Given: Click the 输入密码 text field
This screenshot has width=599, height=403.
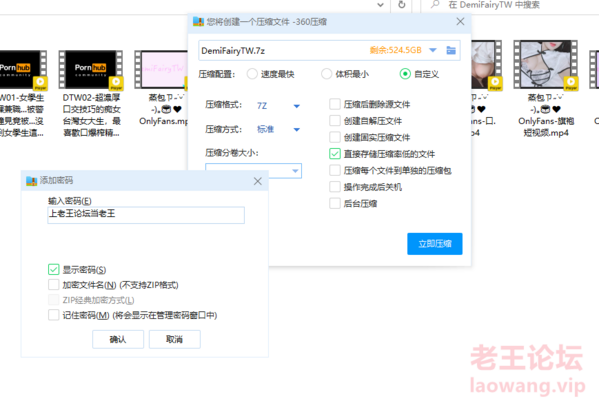Looking at the screenshot, I should pos(146,215).
